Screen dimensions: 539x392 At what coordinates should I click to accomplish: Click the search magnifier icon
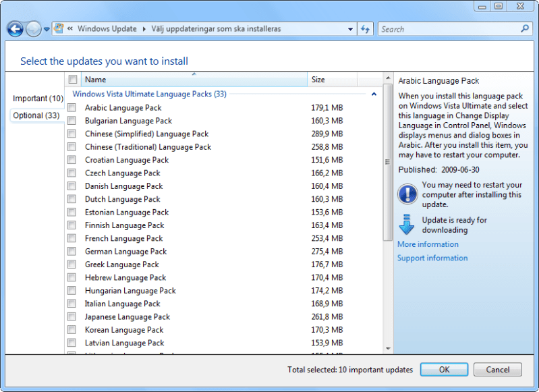pos(525,29)
